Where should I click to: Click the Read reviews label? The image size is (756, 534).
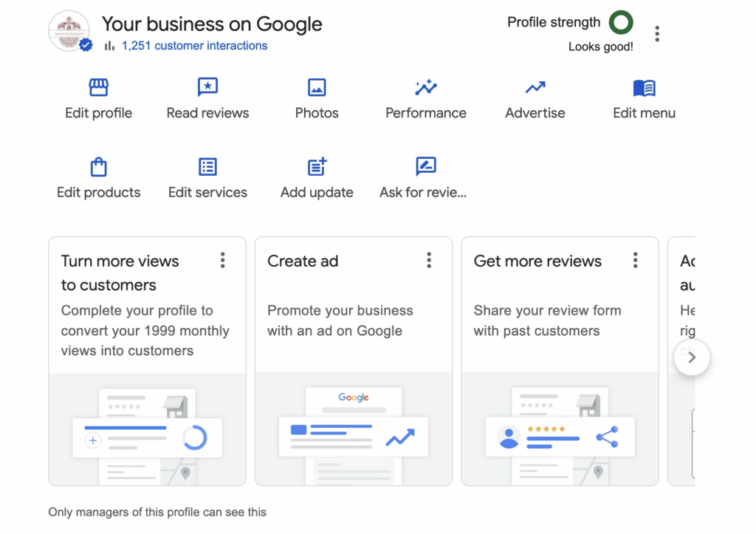207,113
